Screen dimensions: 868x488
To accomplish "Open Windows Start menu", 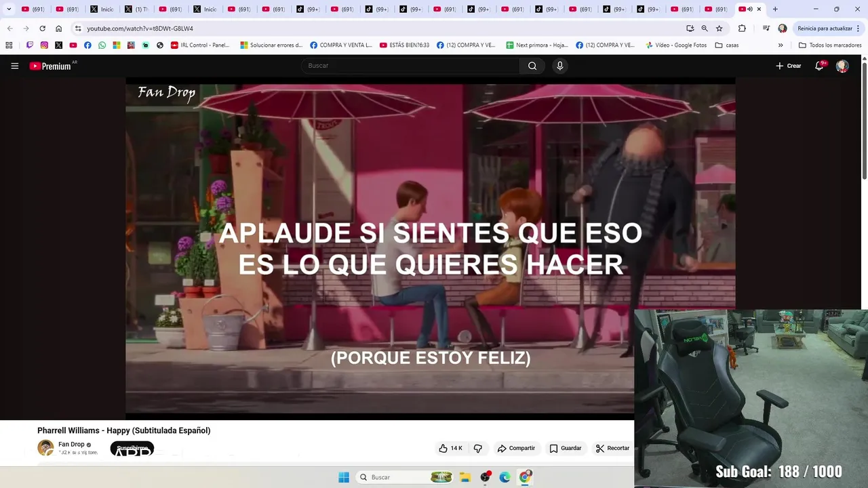I will [x=344, y=477].
